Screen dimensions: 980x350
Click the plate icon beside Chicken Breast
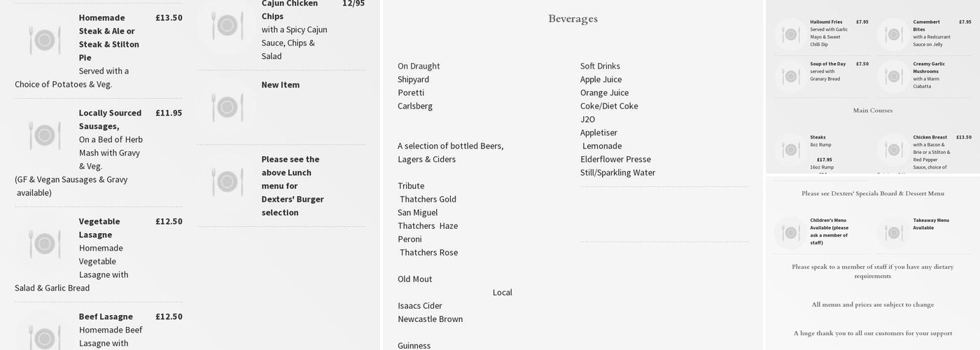coord(893,149)
